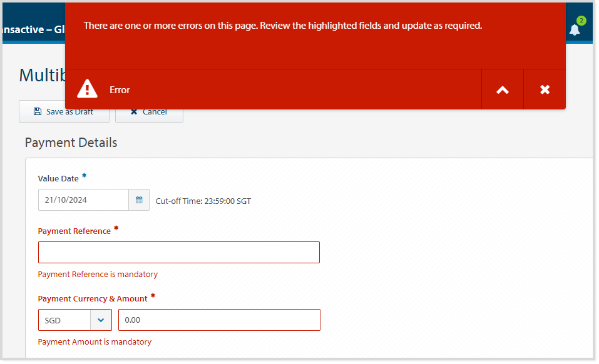Click the payment amount field showing 0.00
The image size is (599, 364).
point(218,320)
